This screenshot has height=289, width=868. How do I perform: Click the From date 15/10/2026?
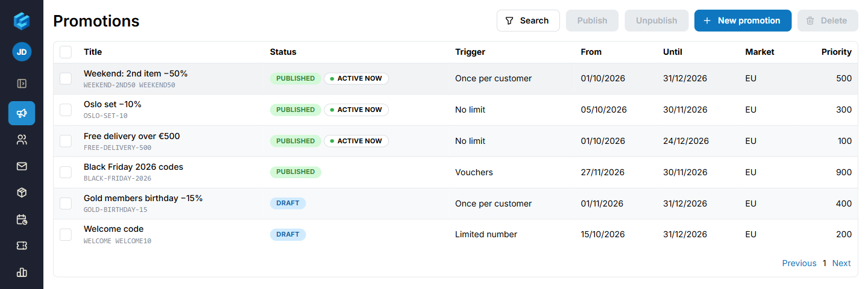(x=603, y=234)
